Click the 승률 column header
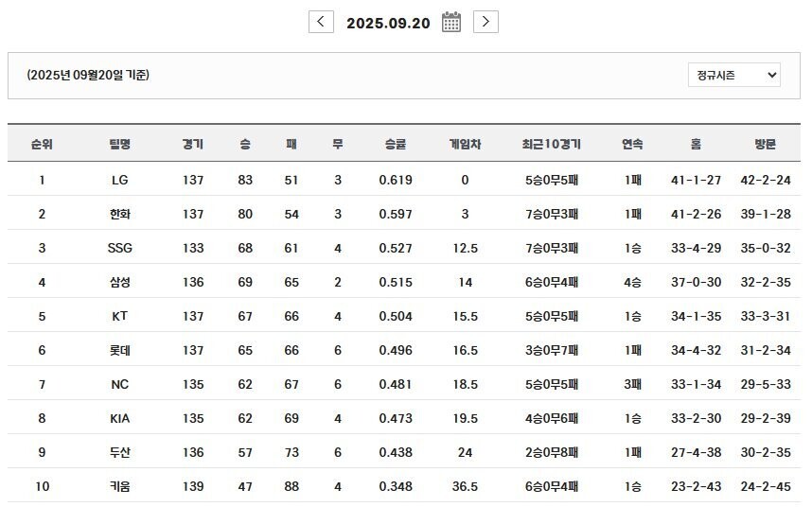This screenshot has height=507, width=812. tap(396, 144)
